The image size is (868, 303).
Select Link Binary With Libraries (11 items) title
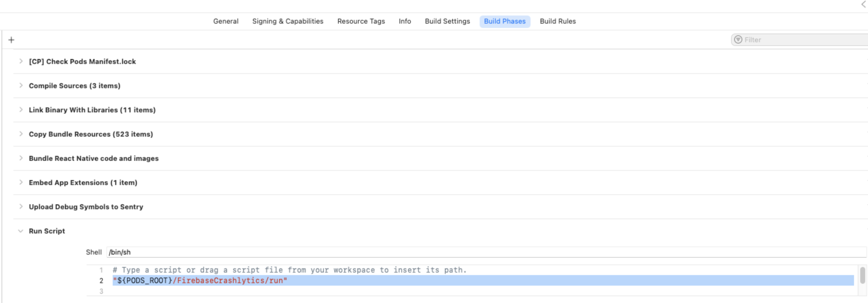(92, 110)
